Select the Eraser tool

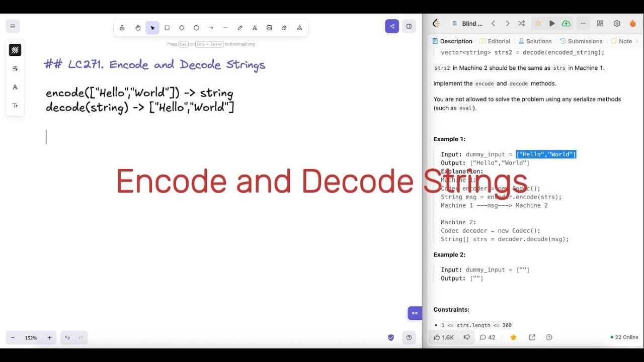pos(284,28)
